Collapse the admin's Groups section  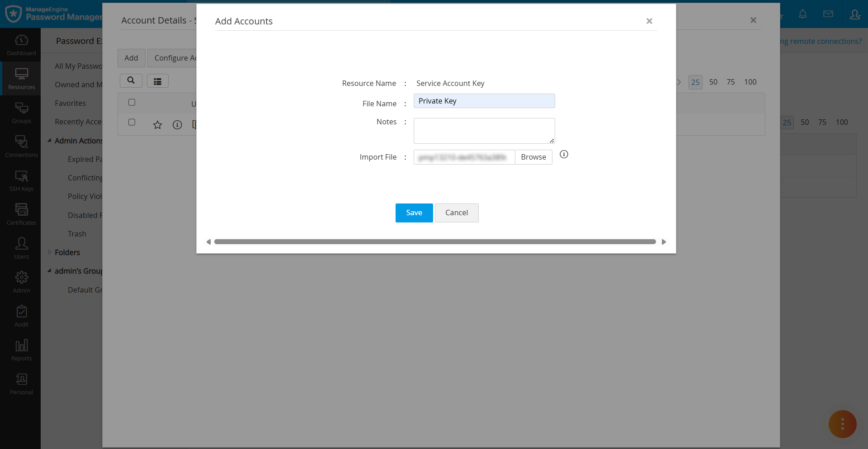[x=50, y=270]
